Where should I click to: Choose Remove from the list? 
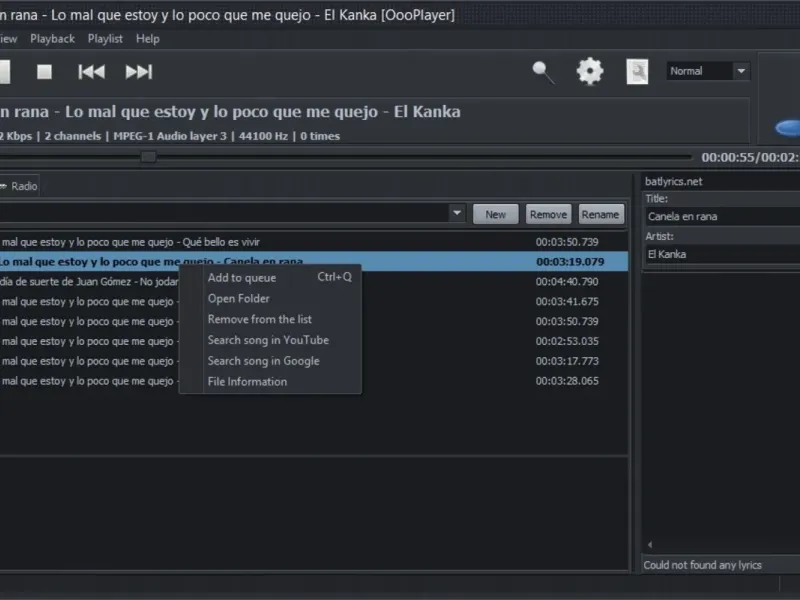(x=270, y=319)
